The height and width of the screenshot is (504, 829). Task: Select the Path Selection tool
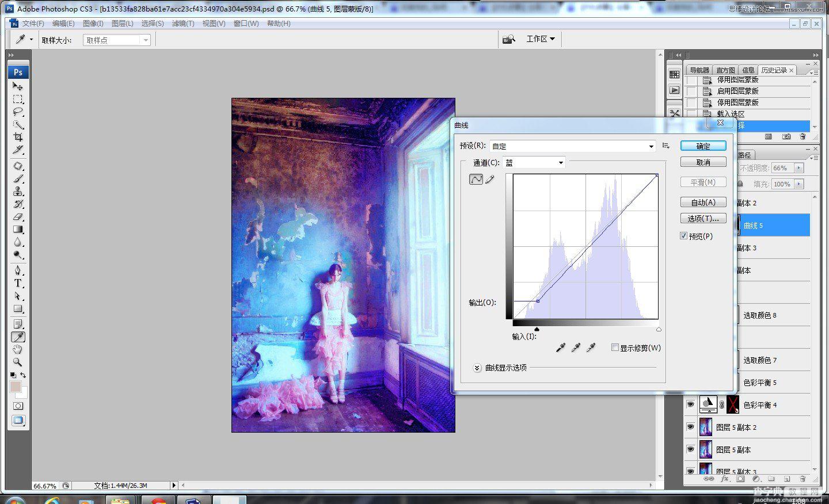(18, 296)
